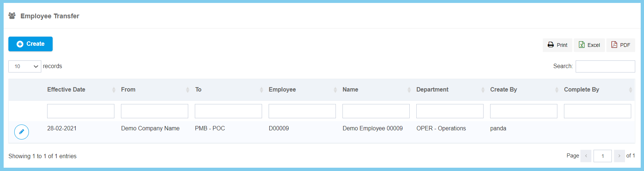Open the records per page dropdown
644x171 pixels.
point(25,66)
